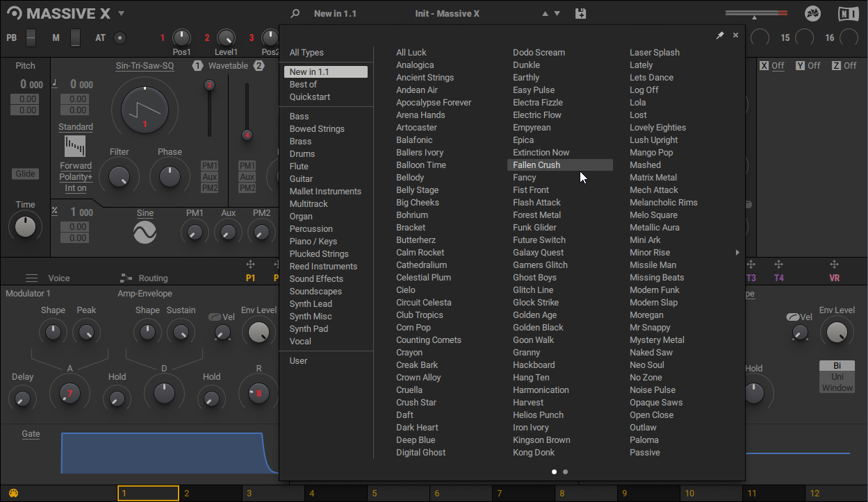868x502 pixels.
Task: Click the oscillator Phase knob
Action: click(x=170, y=176)
